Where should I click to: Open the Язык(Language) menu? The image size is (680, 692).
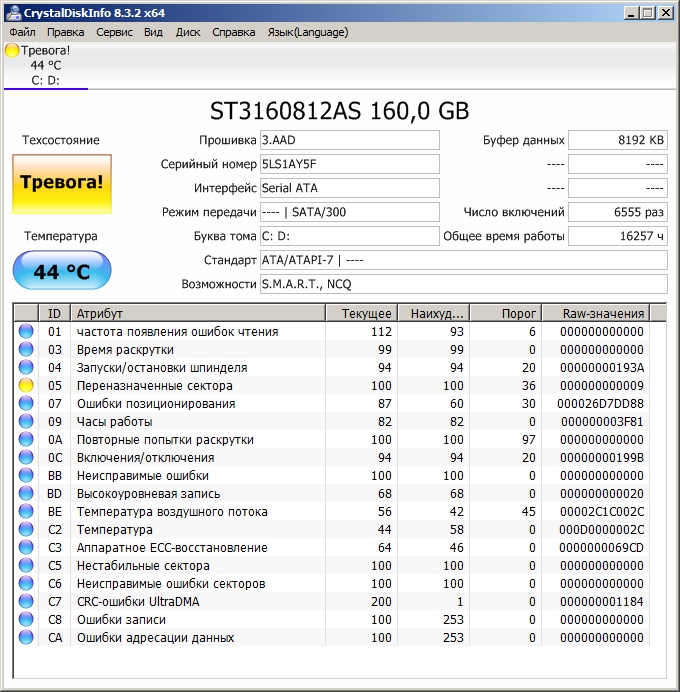tap(308, 32)
